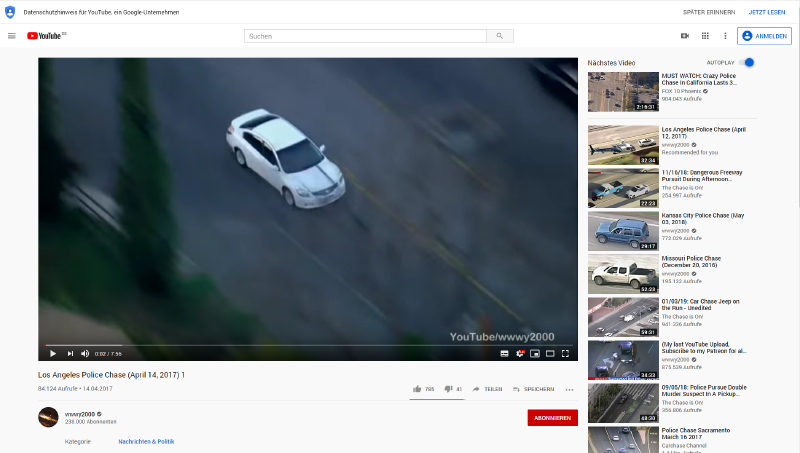This screenshot has width=800, height=453.
Task: Open Police Pursue Double Murder Suspect thumbnail
Action: click(623, 403)
